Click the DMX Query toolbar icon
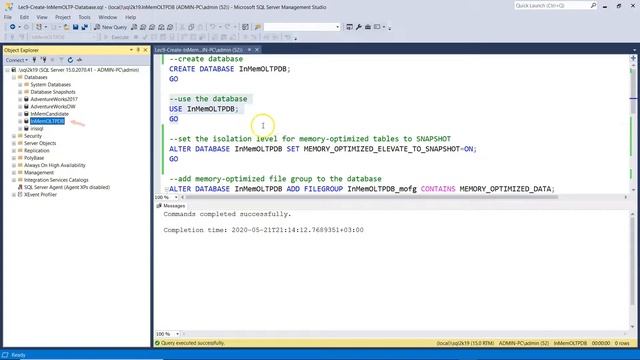This screenshot has height=360, width=640. [152, 27]
